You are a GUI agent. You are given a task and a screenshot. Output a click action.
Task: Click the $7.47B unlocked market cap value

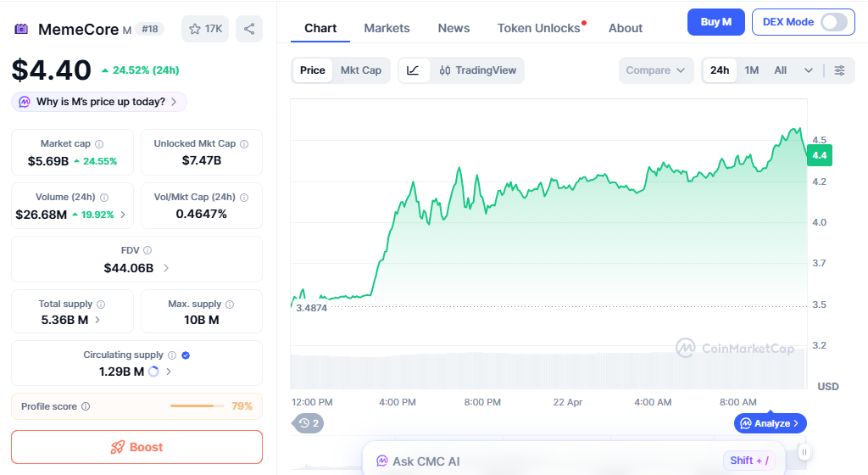(x=202, y=160)
